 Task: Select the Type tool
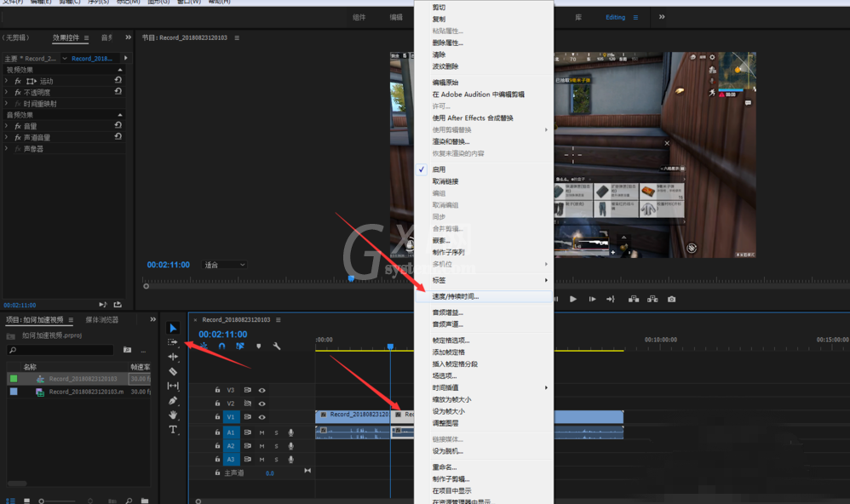click(173, 430)
